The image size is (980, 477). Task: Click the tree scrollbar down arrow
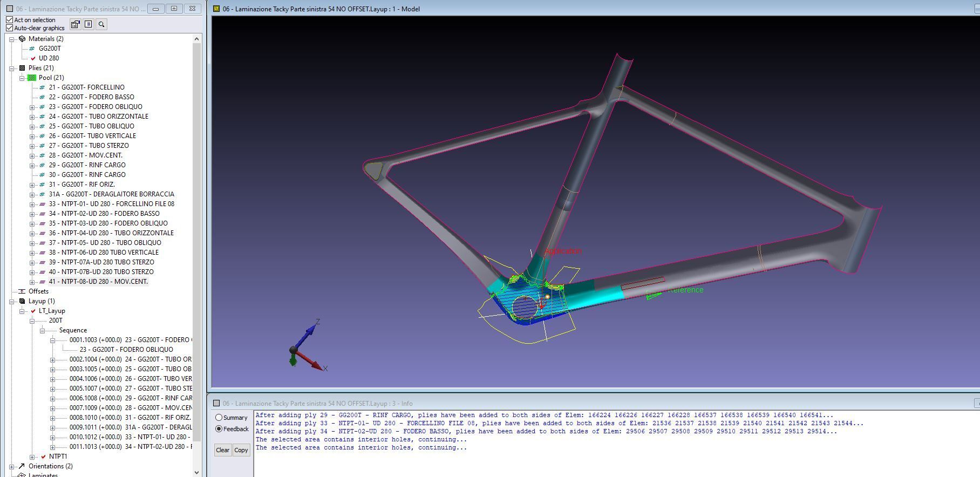coord(196,472)
